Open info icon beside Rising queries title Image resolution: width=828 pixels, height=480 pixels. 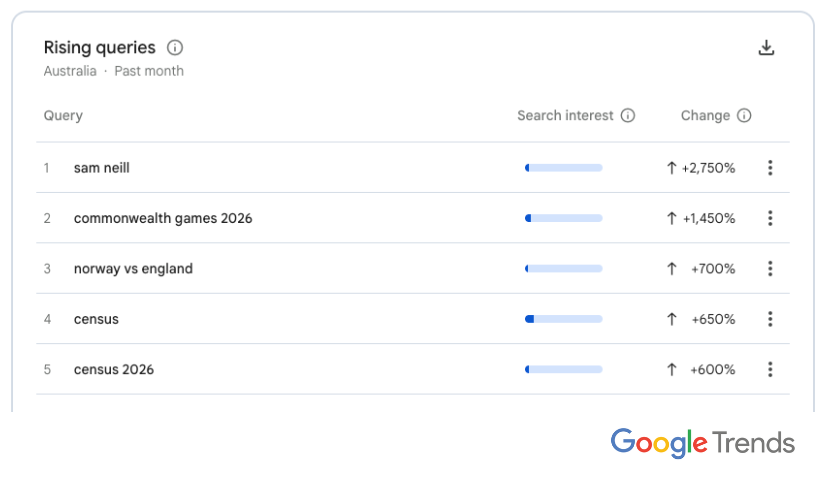click(x=175, y=48)
